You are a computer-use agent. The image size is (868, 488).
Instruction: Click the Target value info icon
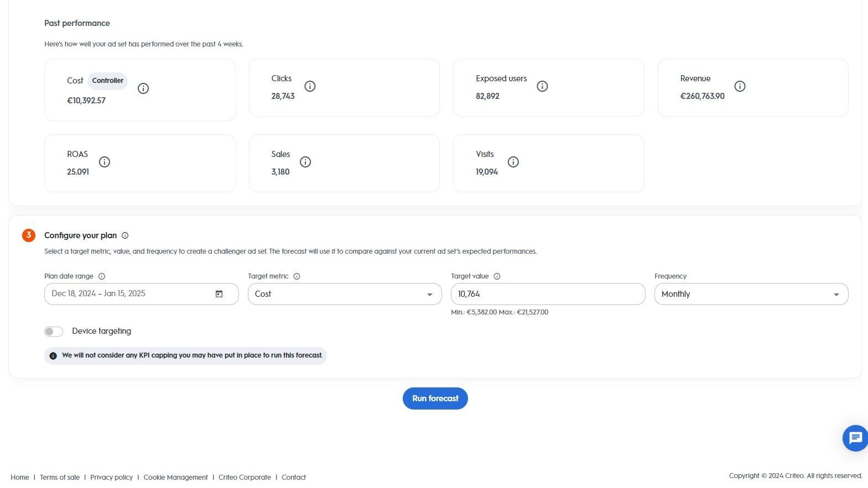(497, 276)
